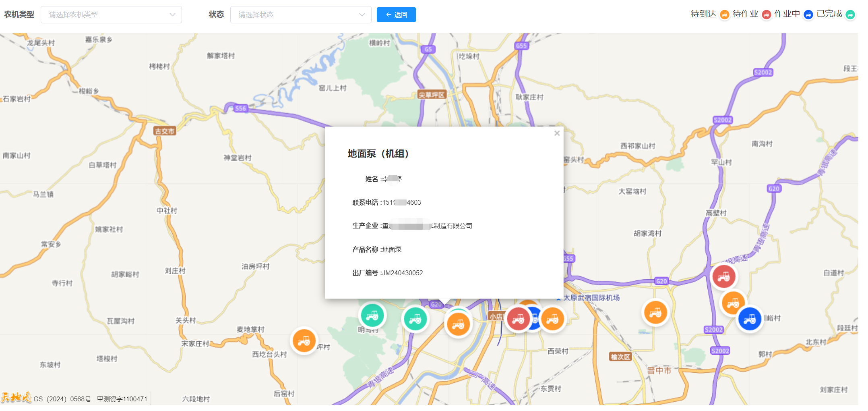868x411 pixels.
Task: Open the 状态 dropdown
Action: point(300,15)
